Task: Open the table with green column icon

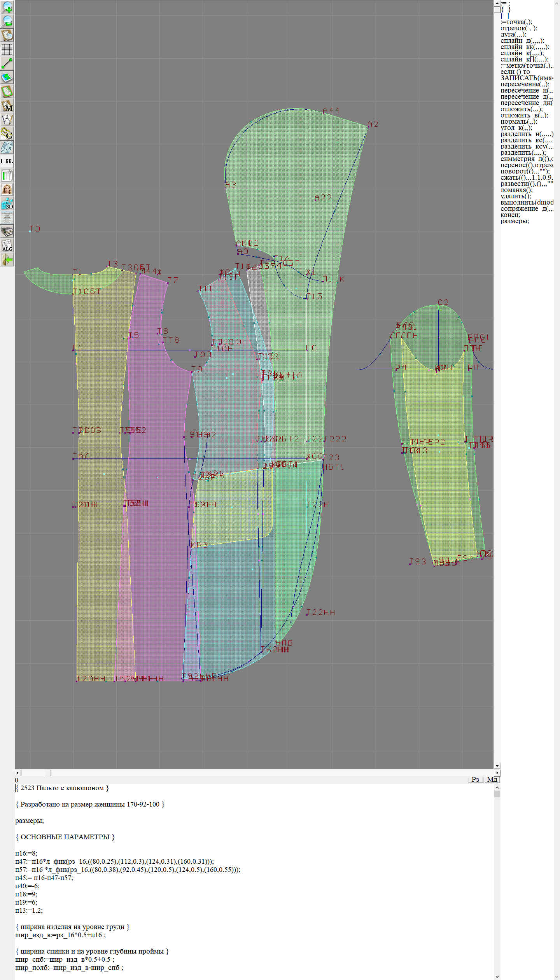Action: pos(7,175)
